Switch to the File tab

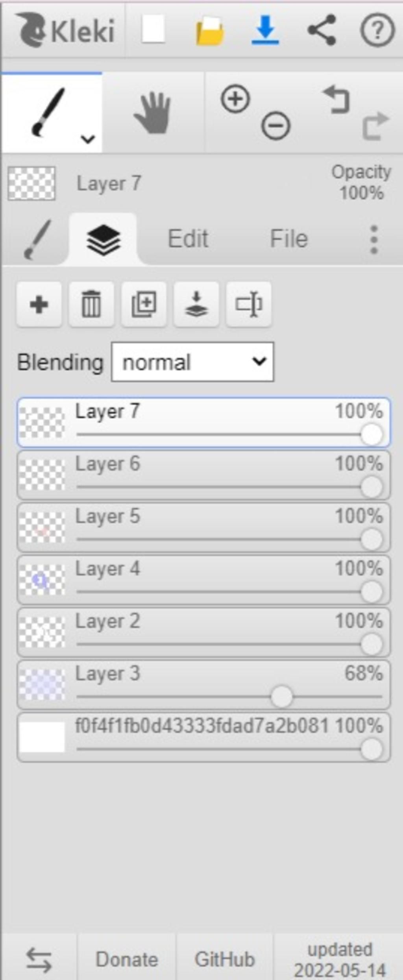coord(289,239)
